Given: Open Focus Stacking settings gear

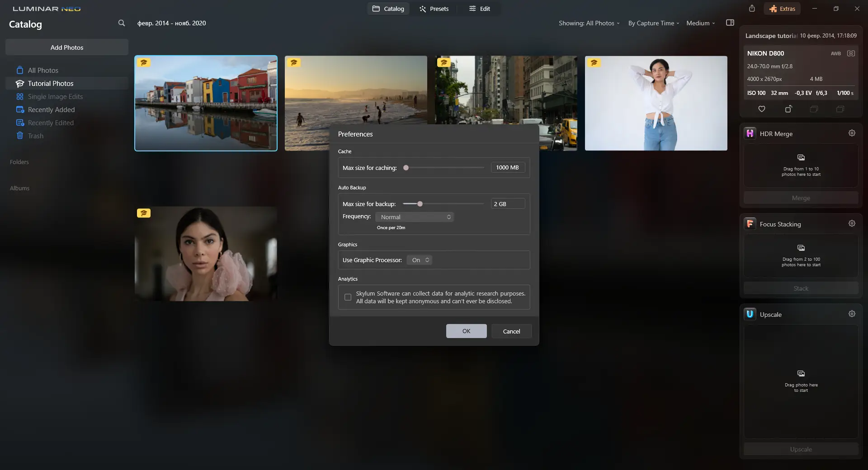Looking at the screenshot, I should 852,224.
